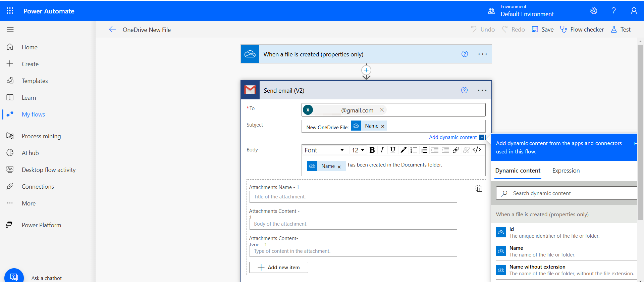Open more options for Send email (V2)

(482, 90)
